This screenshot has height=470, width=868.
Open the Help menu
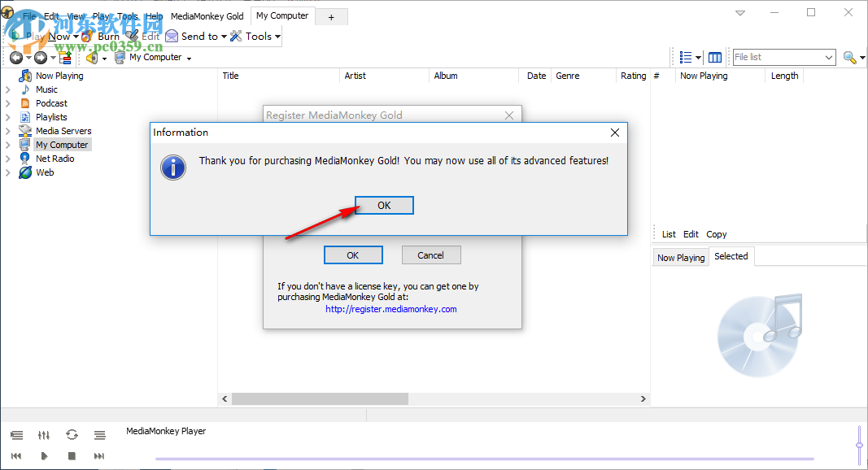(x=155, y=16)
